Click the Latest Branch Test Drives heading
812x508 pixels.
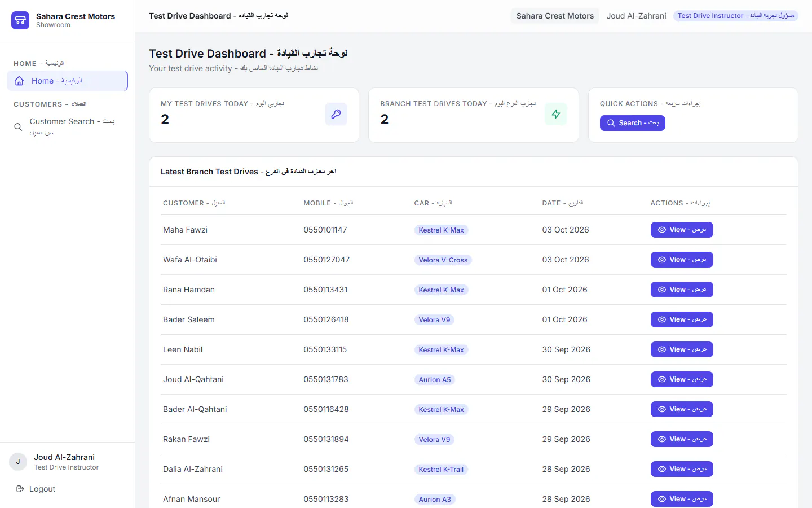click(248, 172)
